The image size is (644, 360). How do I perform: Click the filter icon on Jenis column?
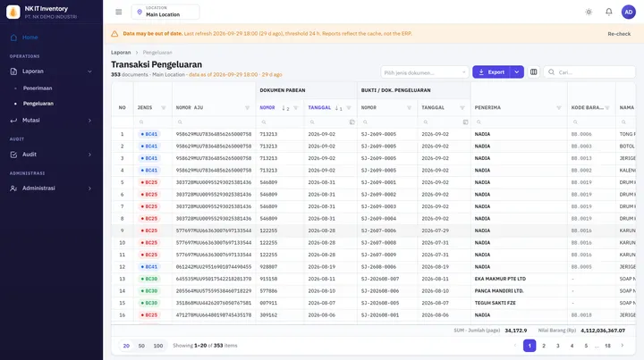pyautogui.click(x=164, y=108)
